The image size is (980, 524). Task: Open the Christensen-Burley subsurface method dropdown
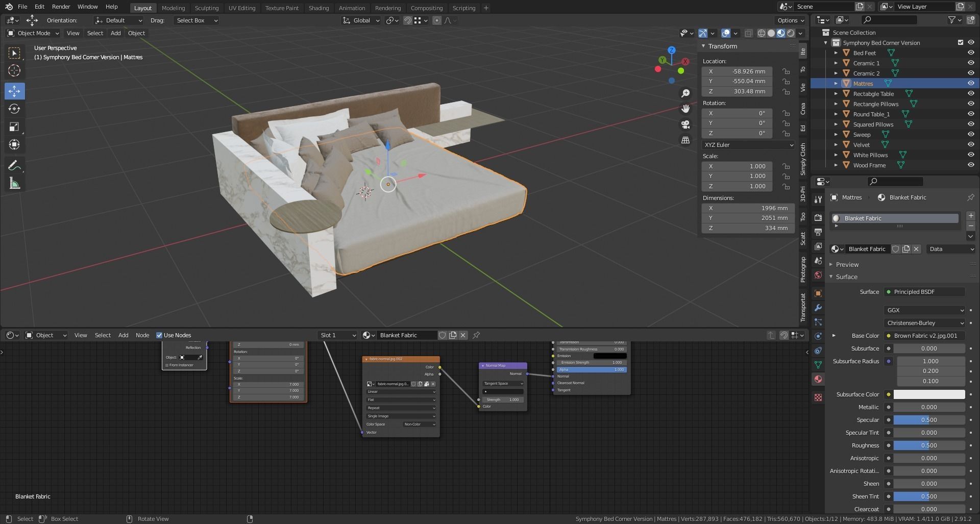click(x=925, y=323)
